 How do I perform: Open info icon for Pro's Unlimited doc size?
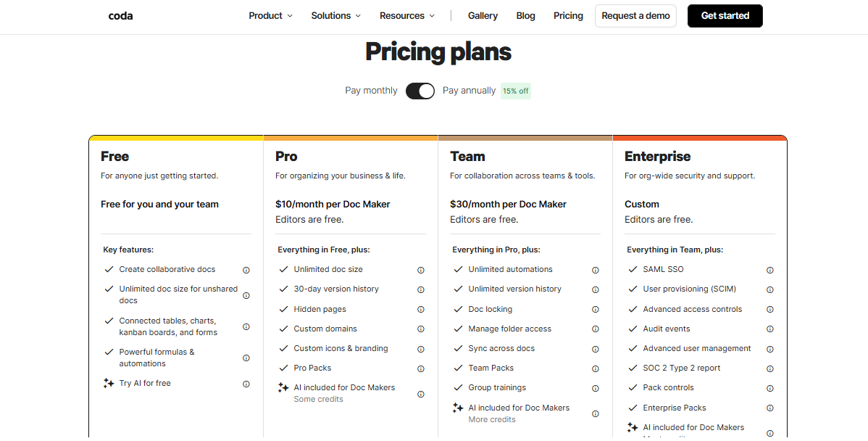point(421,271)
